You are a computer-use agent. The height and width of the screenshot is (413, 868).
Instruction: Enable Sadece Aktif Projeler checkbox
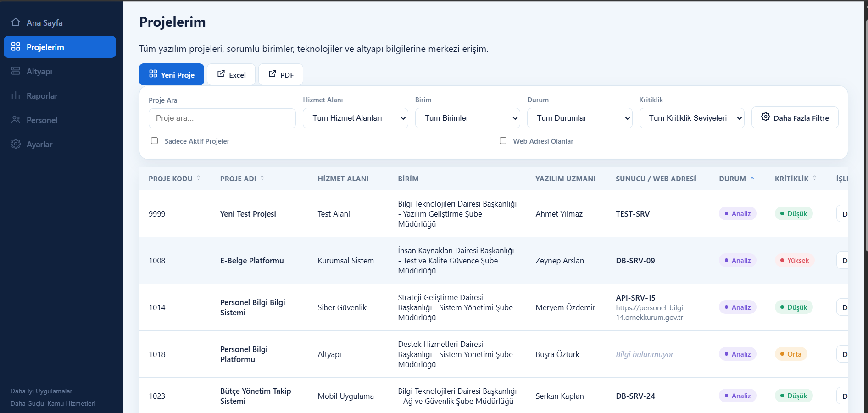click(x=155, y=141)
